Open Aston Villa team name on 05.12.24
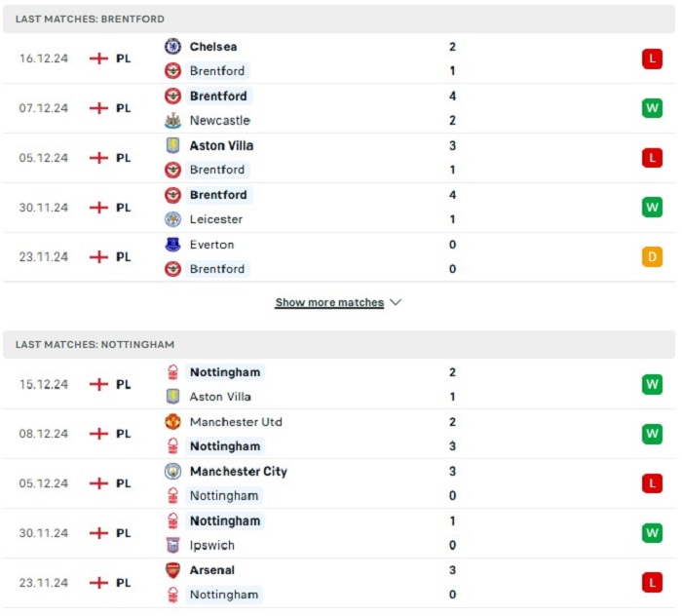The image size is (682, 616). (221, 145)
